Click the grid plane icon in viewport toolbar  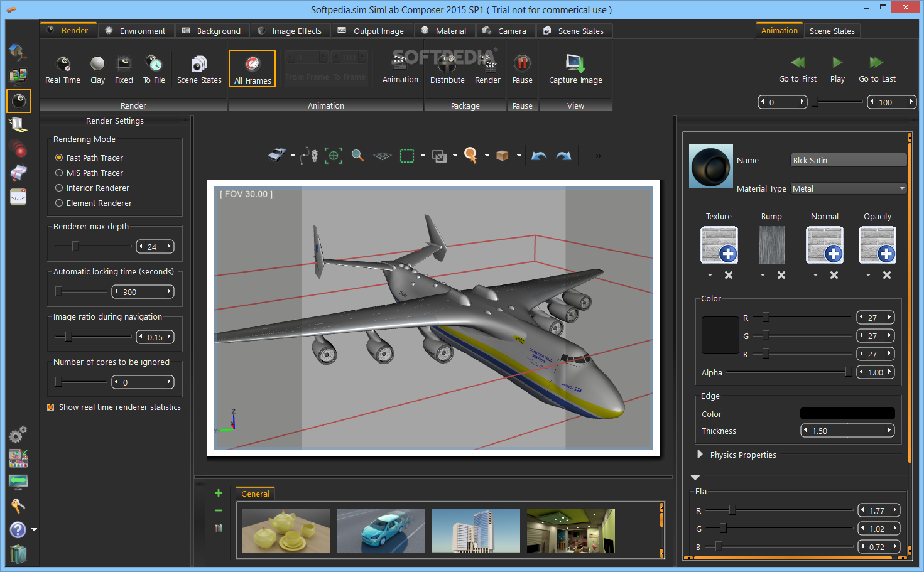click(x=382, y=156)
